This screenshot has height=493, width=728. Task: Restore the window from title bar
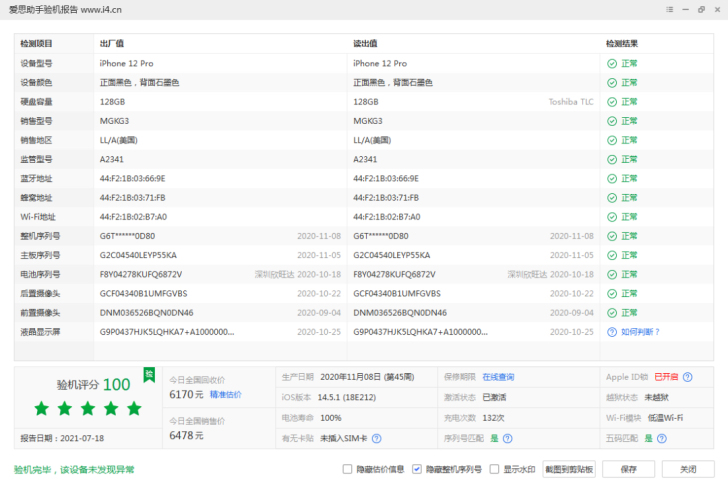701,9
